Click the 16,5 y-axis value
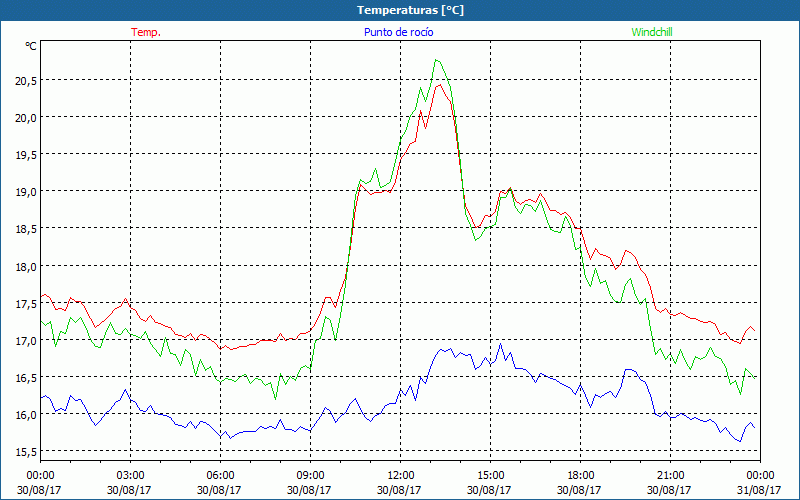The height and width of the screenshot is (500, 800). point(26,378)
